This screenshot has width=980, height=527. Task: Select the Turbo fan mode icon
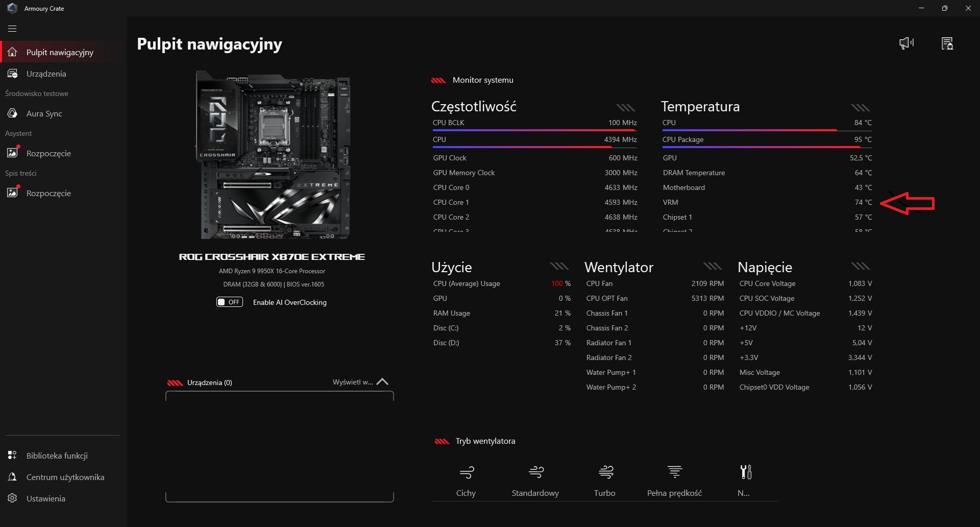click(605, 472)
